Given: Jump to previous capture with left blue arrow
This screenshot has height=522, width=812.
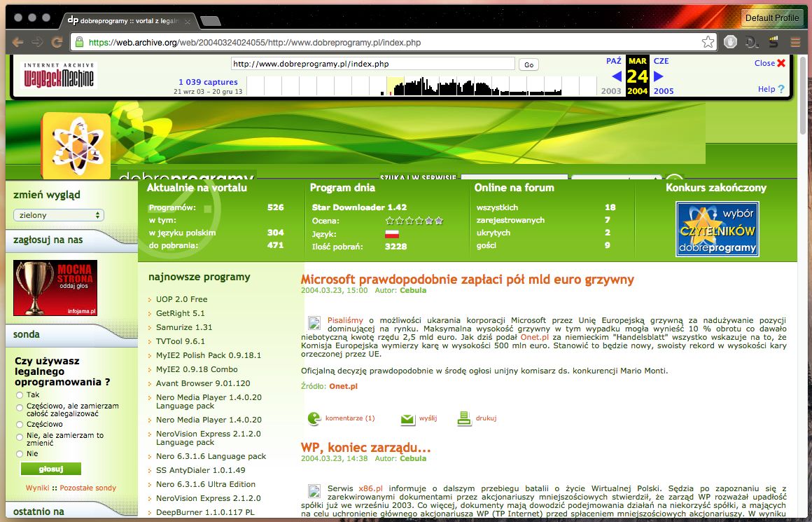Looking at the screenshot, I should tap(616, 76).
